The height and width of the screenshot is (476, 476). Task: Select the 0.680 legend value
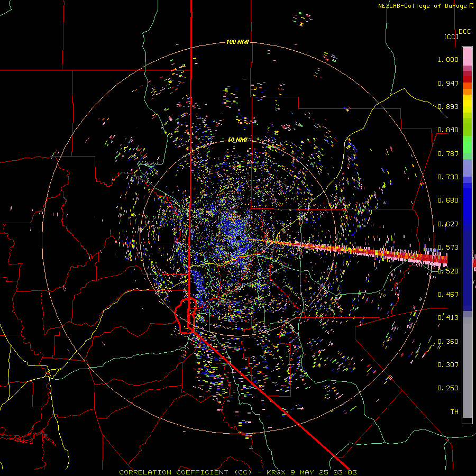[448, 200]
